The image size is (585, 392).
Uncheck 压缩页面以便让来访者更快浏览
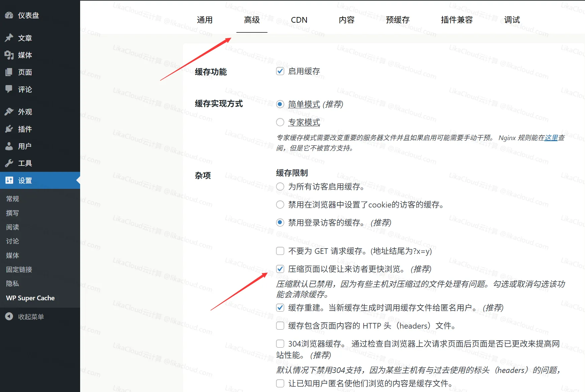(280, 269)
